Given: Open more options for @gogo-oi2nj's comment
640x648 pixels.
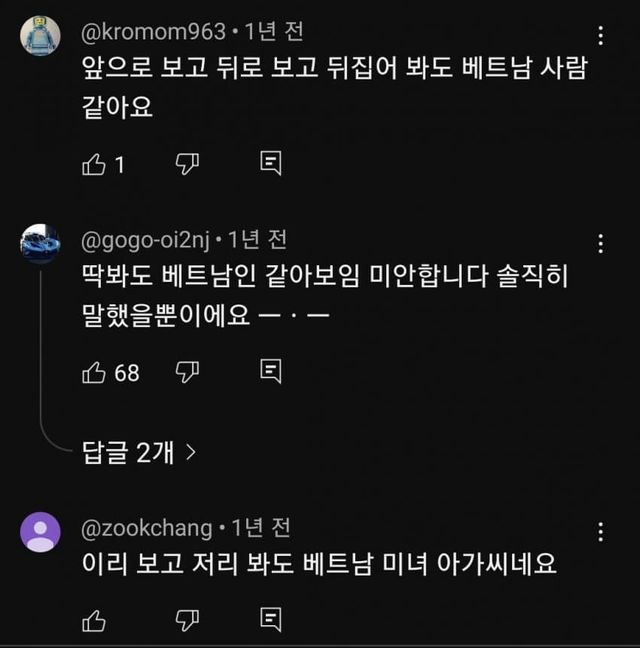Looking at the screenshot, I should point(600,244).
